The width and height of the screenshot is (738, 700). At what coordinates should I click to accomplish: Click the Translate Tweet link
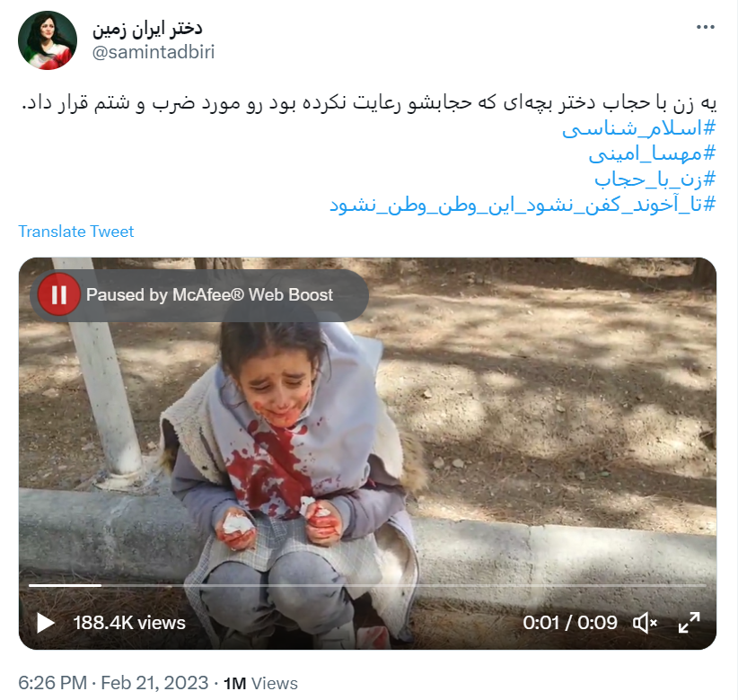(75, 232)
